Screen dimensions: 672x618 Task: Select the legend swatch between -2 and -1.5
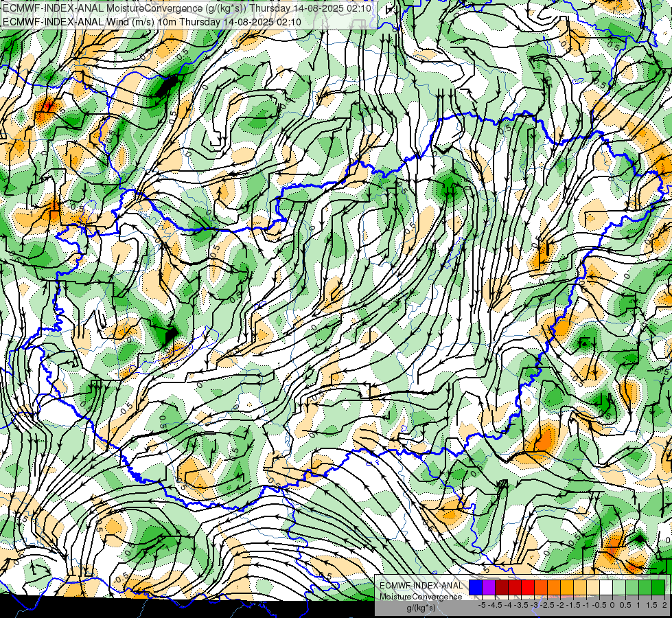click(x=567, y=587)
